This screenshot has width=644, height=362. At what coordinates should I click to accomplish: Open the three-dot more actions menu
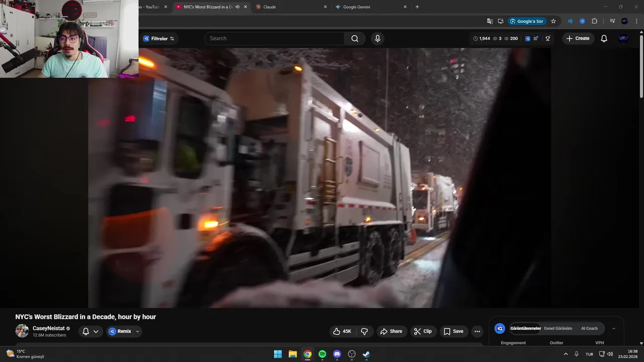coord(477,331)
